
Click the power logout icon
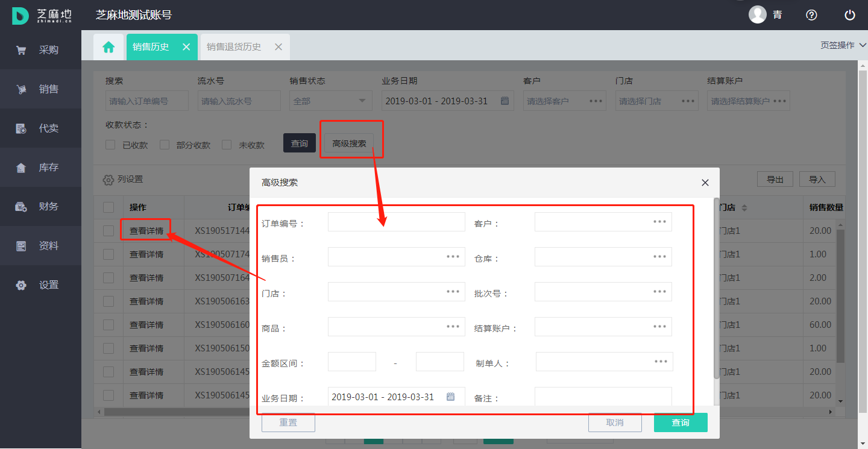tap(850, 15)
